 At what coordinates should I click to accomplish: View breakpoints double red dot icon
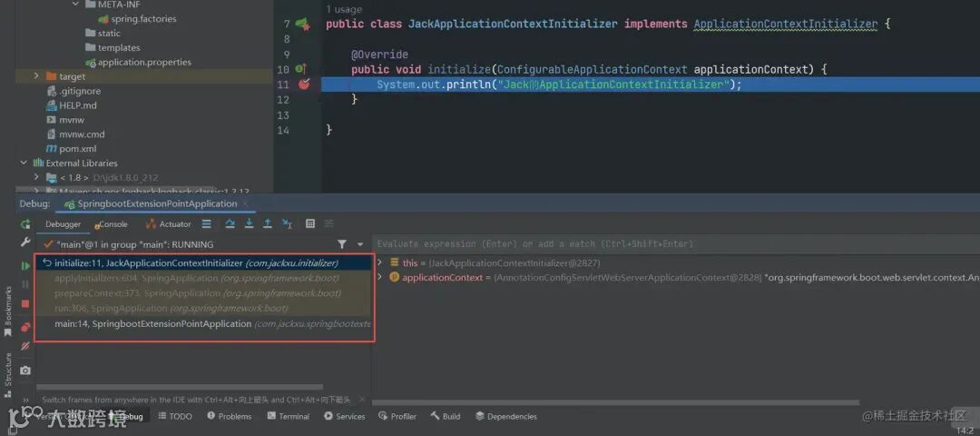(25, 326)
